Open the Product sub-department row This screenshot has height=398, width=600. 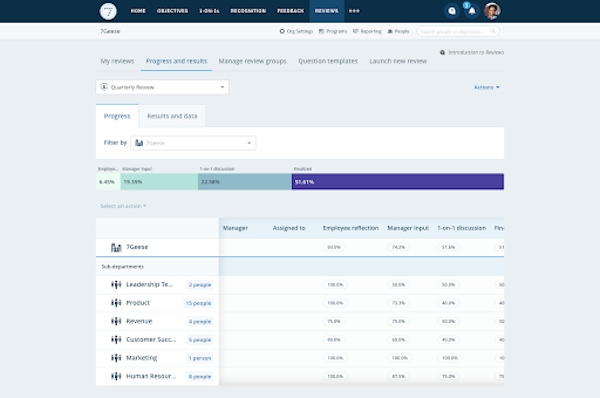[157, 303]
